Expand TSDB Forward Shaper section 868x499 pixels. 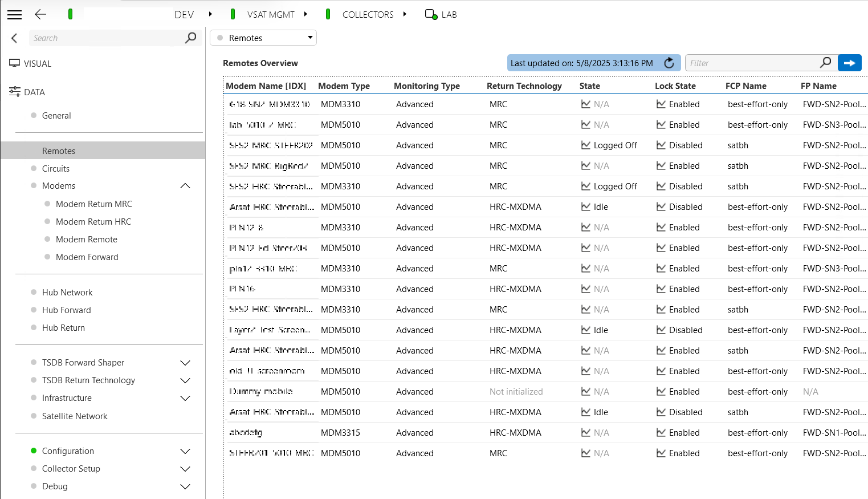(x=185, y=363)
